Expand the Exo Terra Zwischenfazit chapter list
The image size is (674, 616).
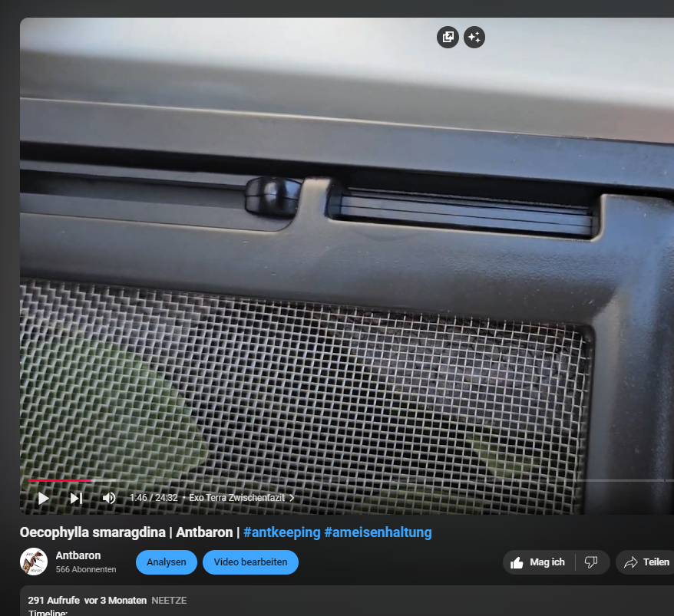pos(241,498)
